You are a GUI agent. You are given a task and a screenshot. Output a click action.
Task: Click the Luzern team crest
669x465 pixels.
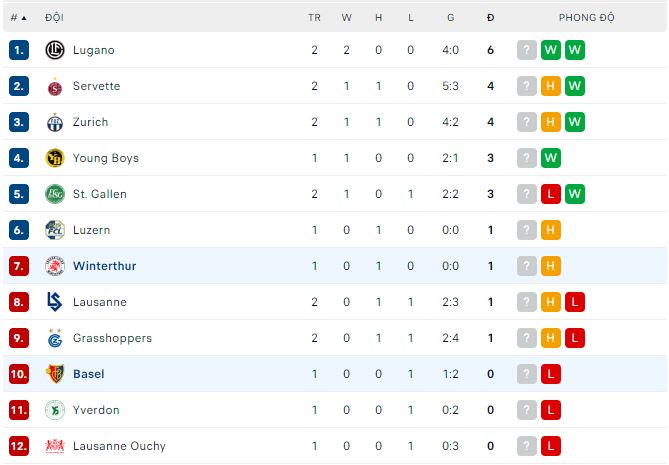55,230
